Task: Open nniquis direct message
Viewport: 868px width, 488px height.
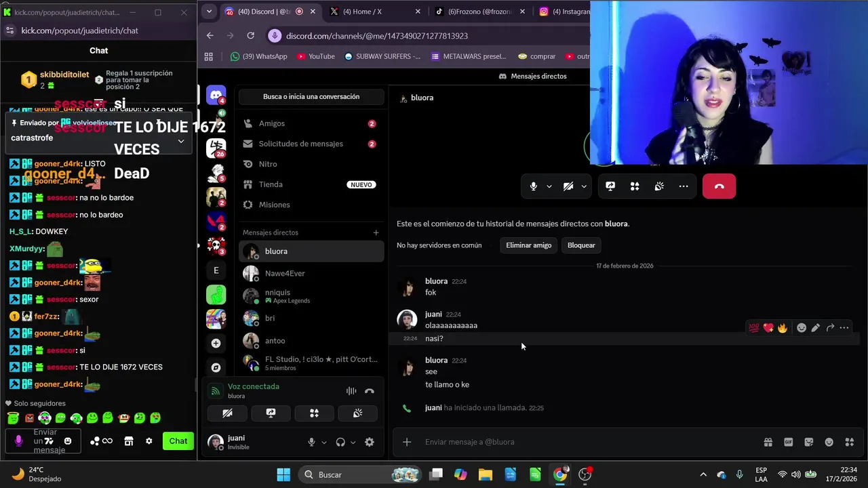Action: 311,296
